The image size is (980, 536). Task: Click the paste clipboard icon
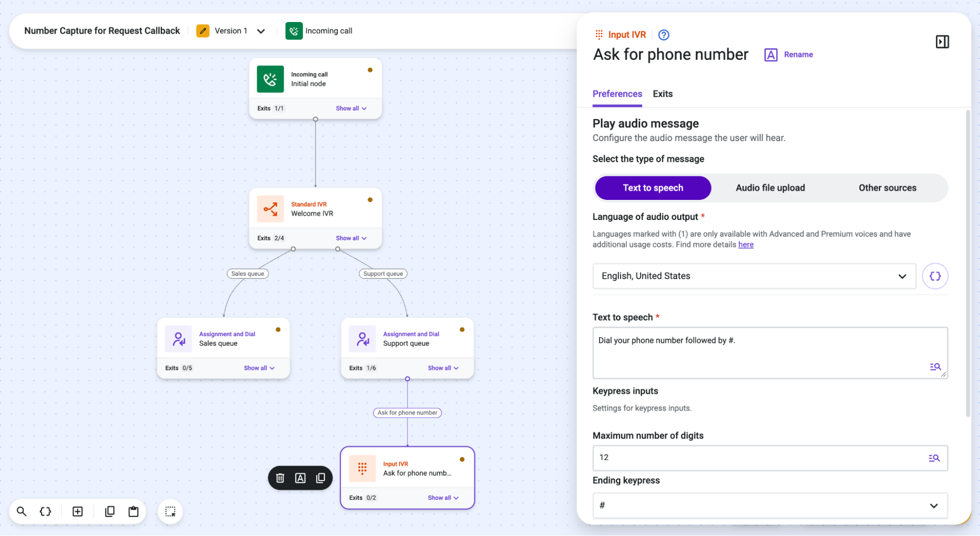pos(133,512)
